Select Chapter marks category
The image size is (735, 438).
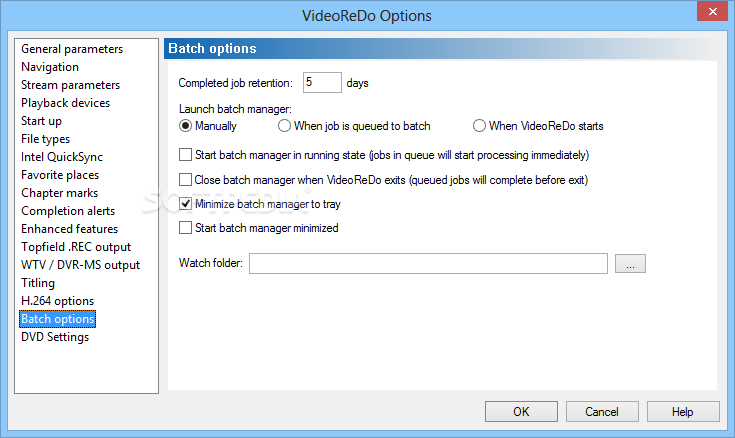[x=60, y=193]
